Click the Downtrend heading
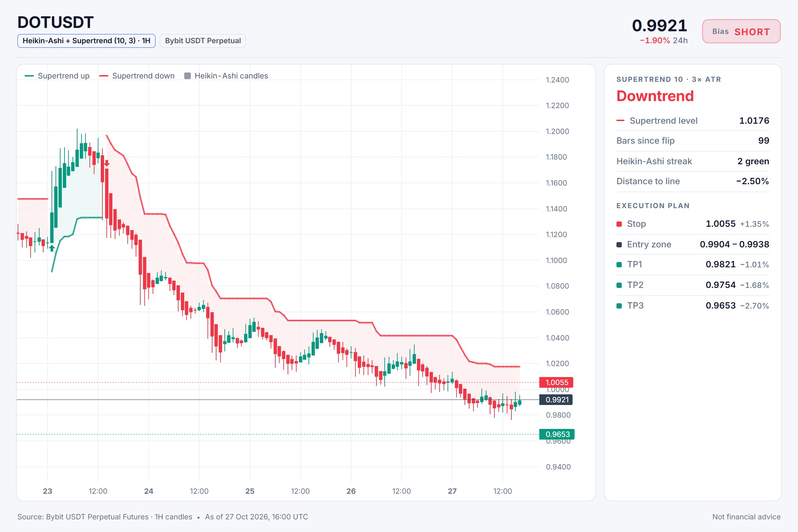The height and width of the screenshot is (532, 798). [x=655, y=96]
